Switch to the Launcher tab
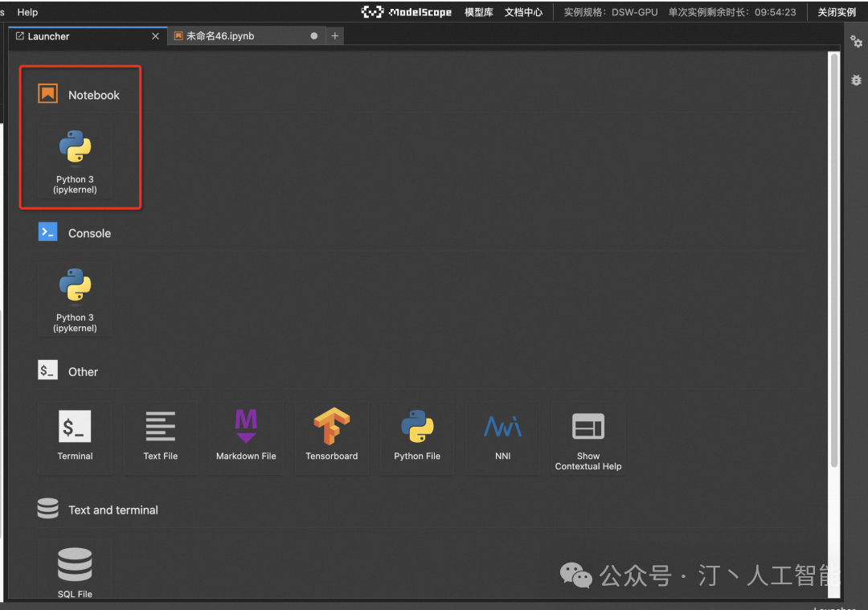 point(88,36)
